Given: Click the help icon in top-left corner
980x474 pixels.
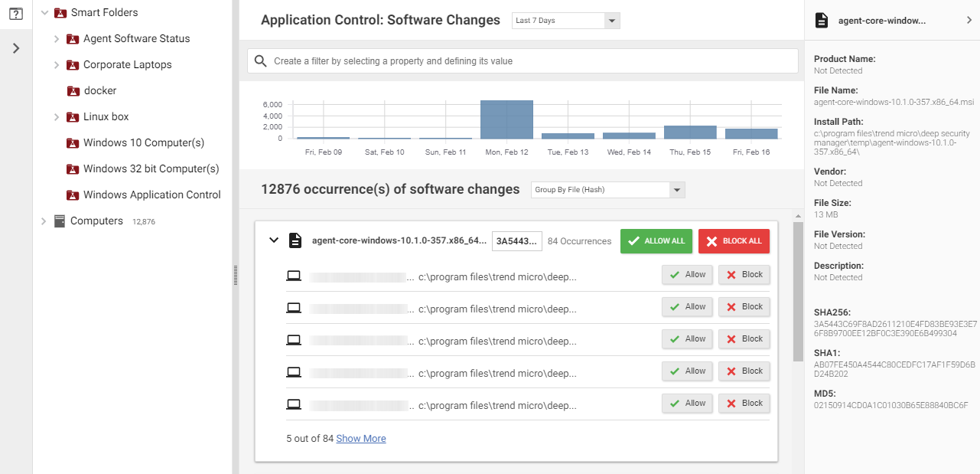Looking at the screenshot, I should click(15, 14).
